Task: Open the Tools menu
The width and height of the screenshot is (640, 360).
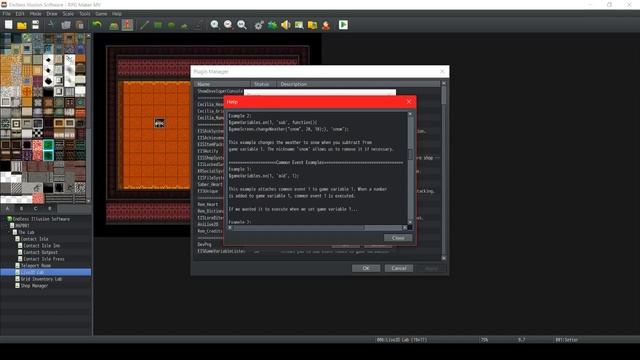Action: click(x=85, y=14)
